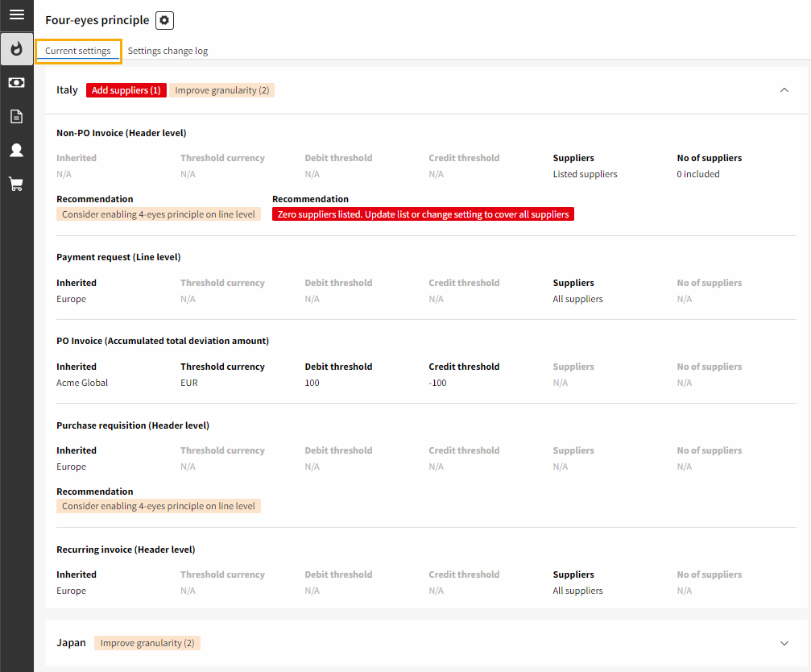The height and width of the screenshot is (672, 811).
Task: Click the zero suppliers listed warning banner
Action: pos(422,214)
